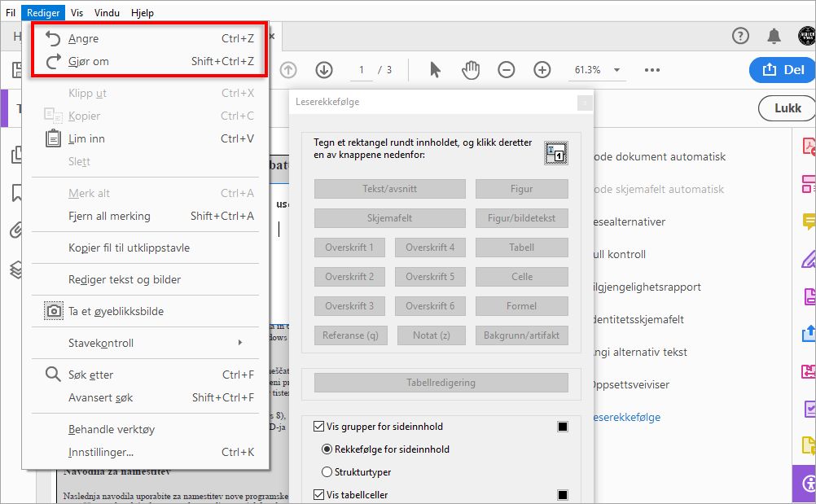Open notifications bell icon
The height and width of the screenshot is (504, 816).
click(x=774, y=36)
